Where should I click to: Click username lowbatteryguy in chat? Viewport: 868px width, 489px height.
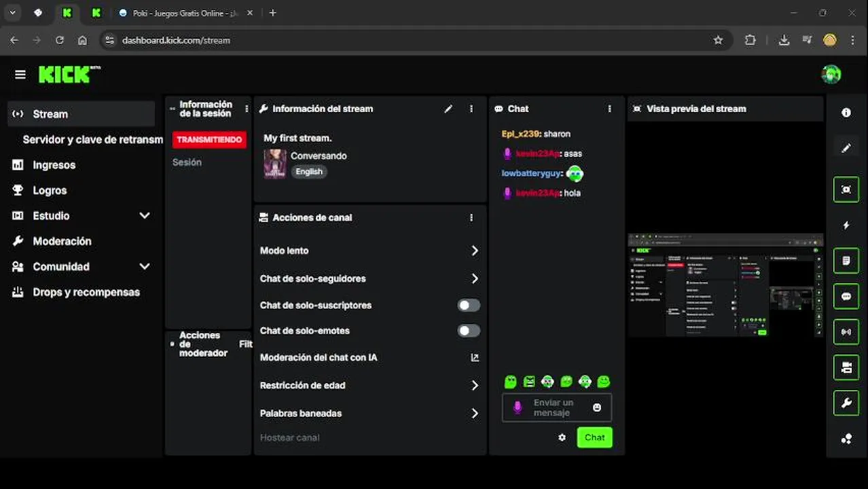[x=532, y=174]
